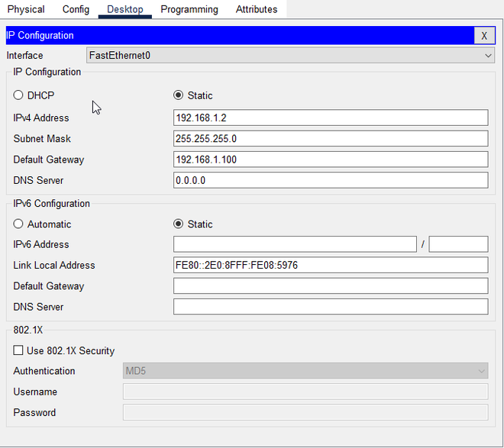Choose Static under IPv6 Configuration
The image size is (504, 448).
pos(179,224)
